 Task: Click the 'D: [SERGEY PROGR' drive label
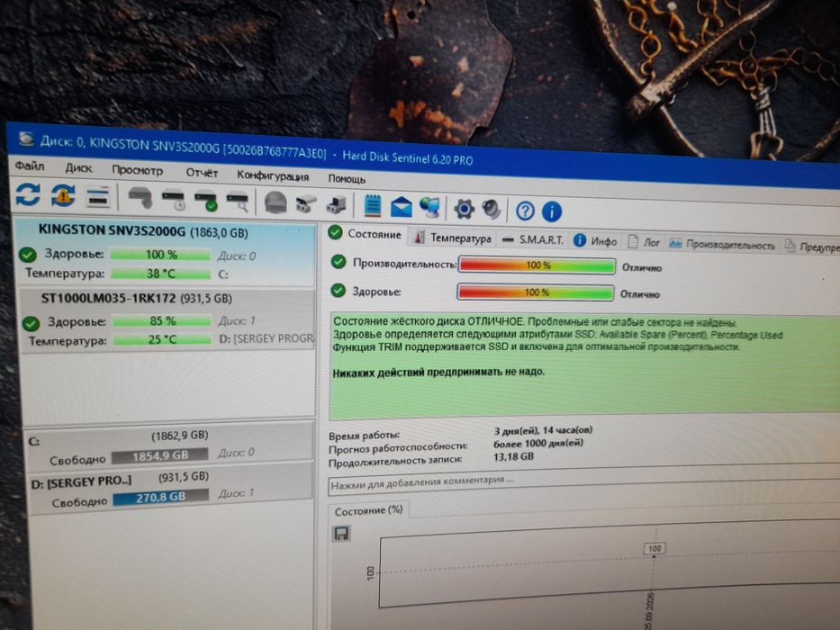click(x=266, y=338)
